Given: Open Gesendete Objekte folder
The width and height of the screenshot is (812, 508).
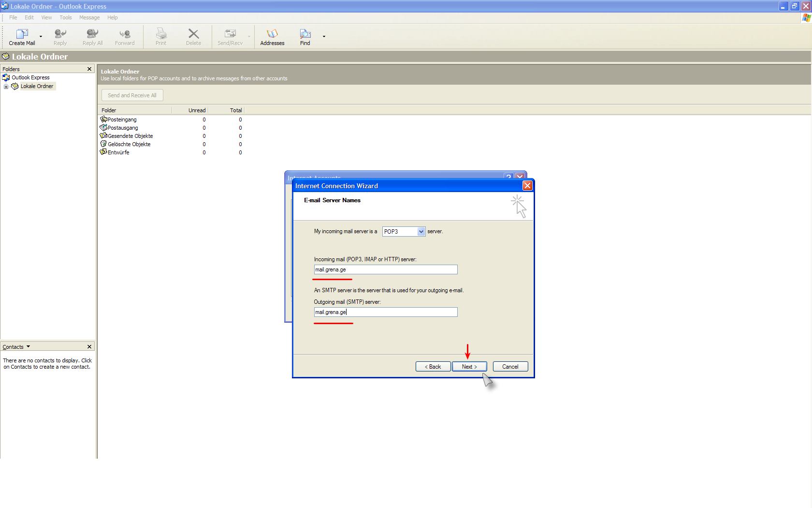Looking at the screenshot, I should tap(130, 136).
